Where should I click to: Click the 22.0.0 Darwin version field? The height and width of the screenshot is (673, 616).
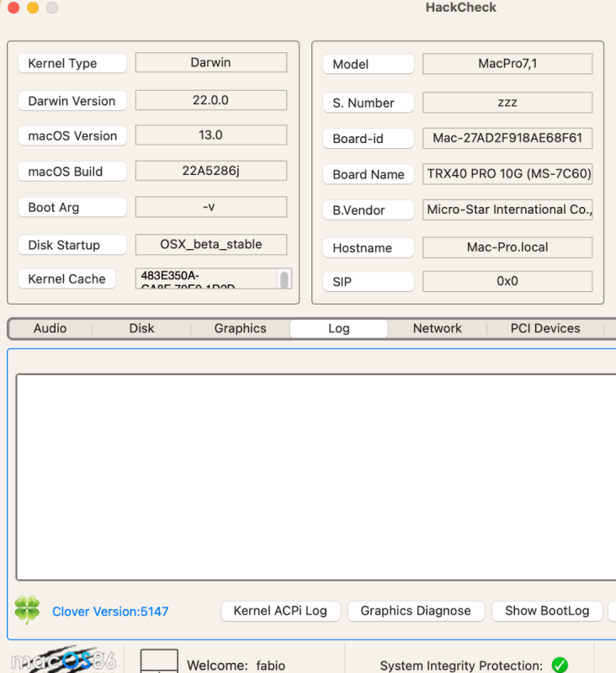point(210,100)
